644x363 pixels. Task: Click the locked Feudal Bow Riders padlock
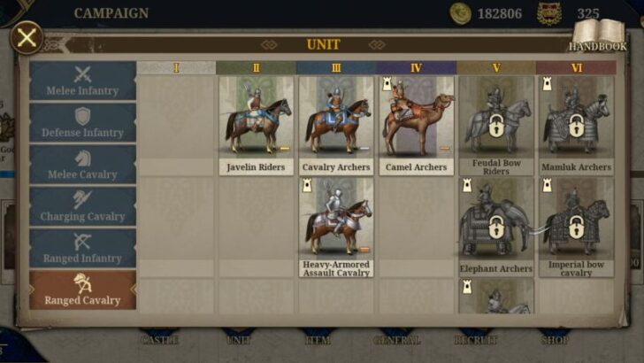tap(496, 126)
